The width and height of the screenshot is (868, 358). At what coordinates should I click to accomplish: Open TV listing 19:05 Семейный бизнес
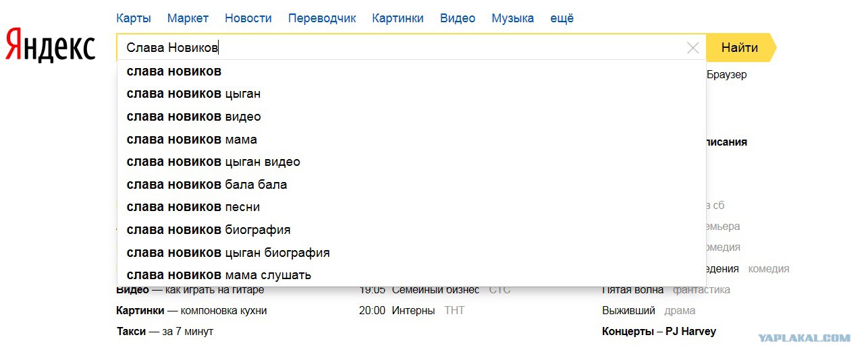435,290
